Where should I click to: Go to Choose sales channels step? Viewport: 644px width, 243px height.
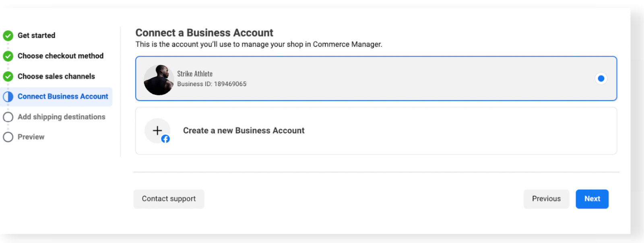56,76
